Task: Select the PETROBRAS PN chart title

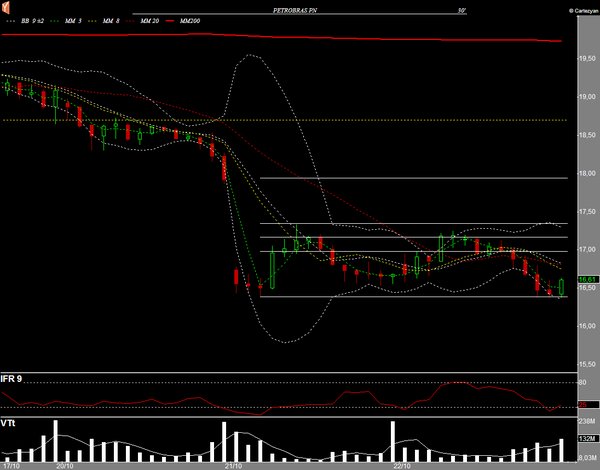Action: pyautogui.click(x=298, y=10)
